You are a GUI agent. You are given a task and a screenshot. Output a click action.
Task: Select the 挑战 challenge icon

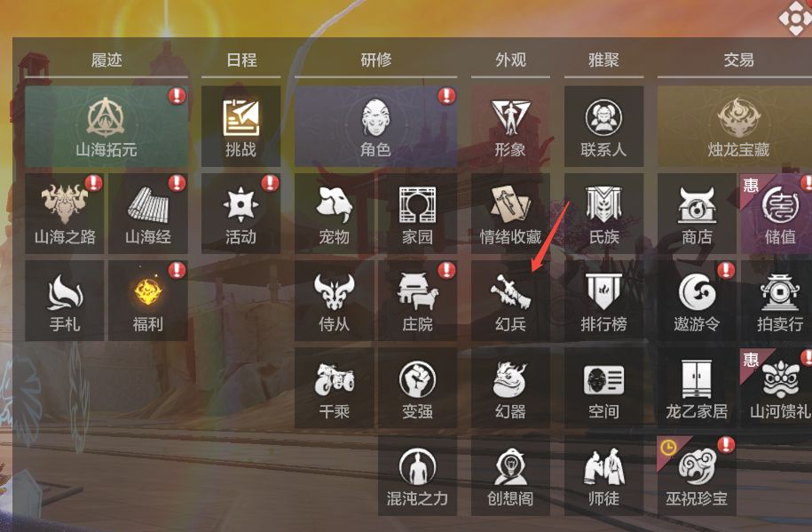(240, 126)
